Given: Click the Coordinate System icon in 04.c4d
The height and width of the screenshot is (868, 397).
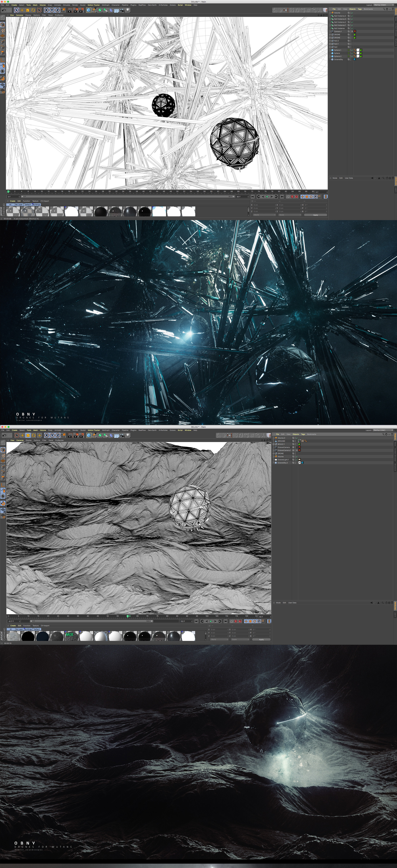Looking at the screenshot, I should point(63,10).
